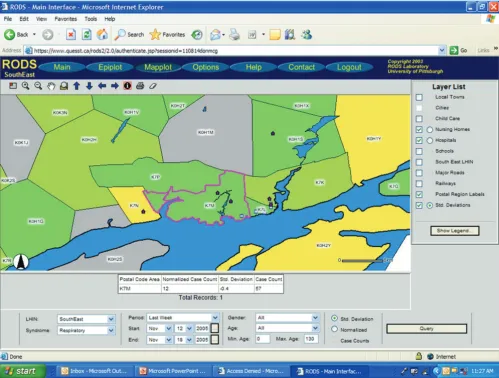
Task: Uncheck the Hospitals layer checkbox
Action: 419,140
